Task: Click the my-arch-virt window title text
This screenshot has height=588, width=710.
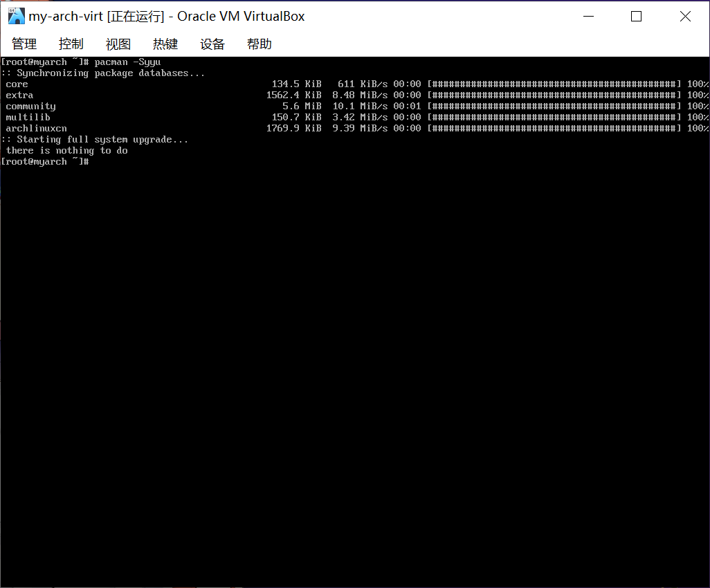Action: click(166, 17)
